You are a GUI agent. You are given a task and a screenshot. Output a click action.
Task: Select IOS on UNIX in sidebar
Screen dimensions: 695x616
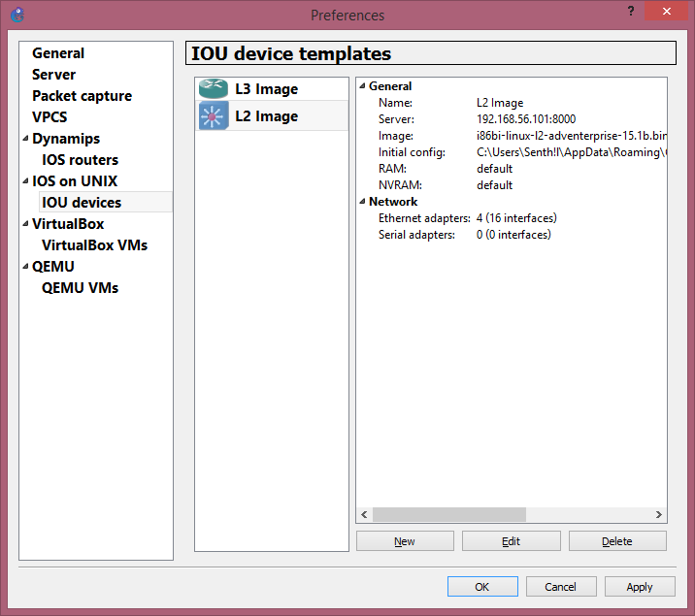point(75,180)
